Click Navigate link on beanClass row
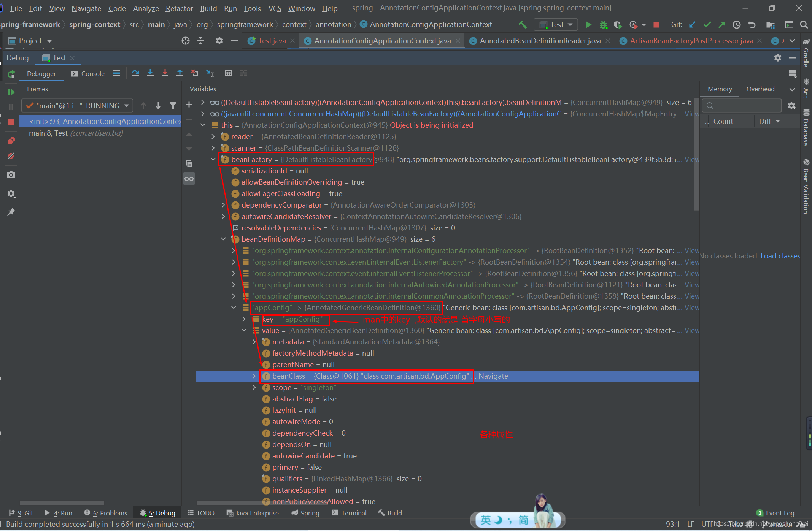The image size is (812, 531). [x=493, y=376]
